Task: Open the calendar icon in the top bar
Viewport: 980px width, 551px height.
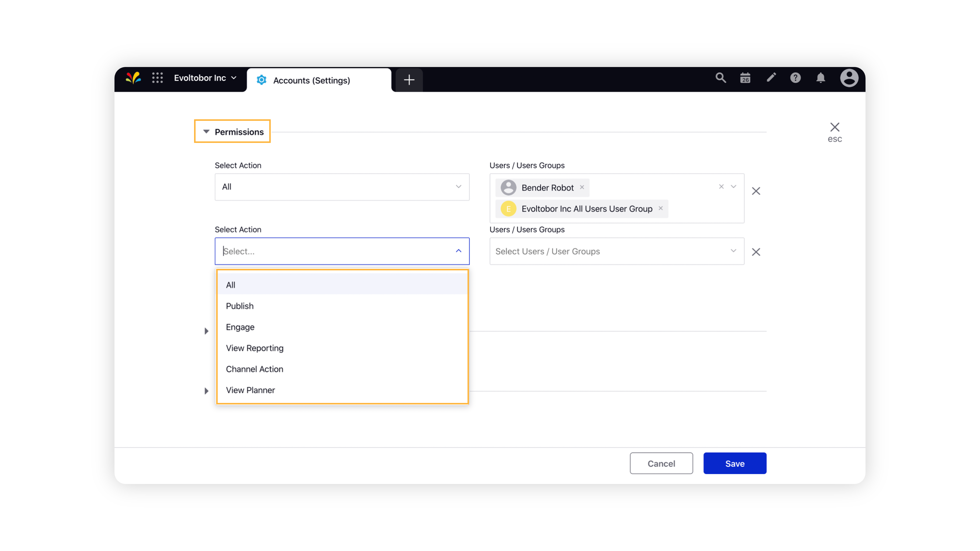Action: point(745,78)
